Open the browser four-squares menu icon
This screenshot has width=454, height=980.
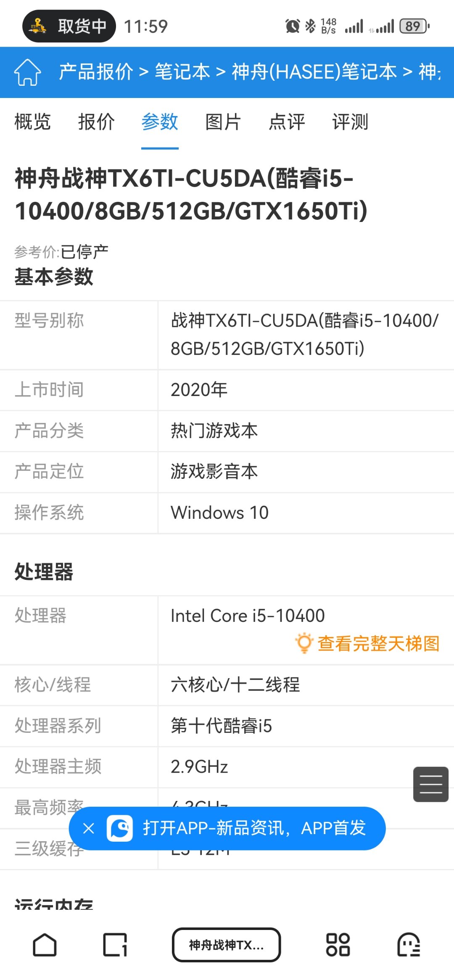click(338, 945)
